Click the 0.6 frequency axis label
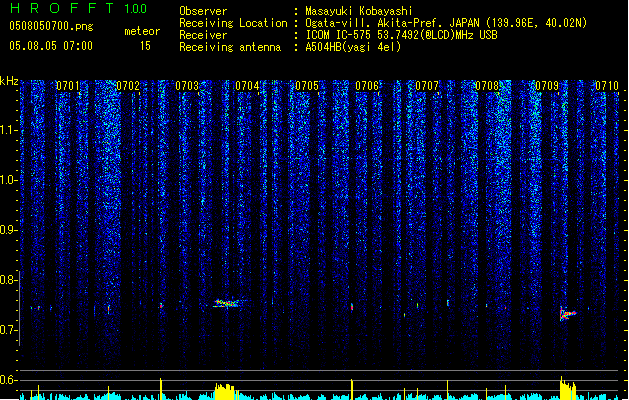 click(9, 380)
